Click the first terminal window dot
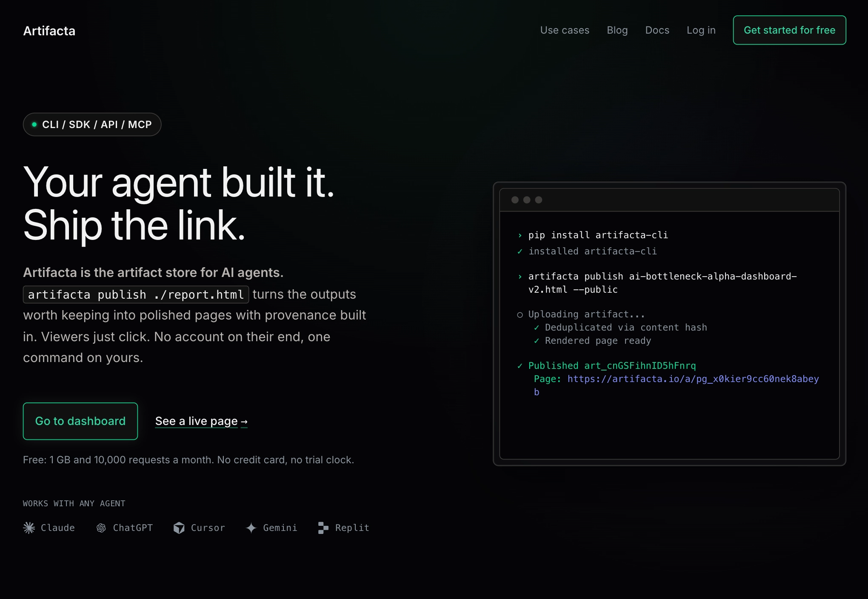 point(515,200)
